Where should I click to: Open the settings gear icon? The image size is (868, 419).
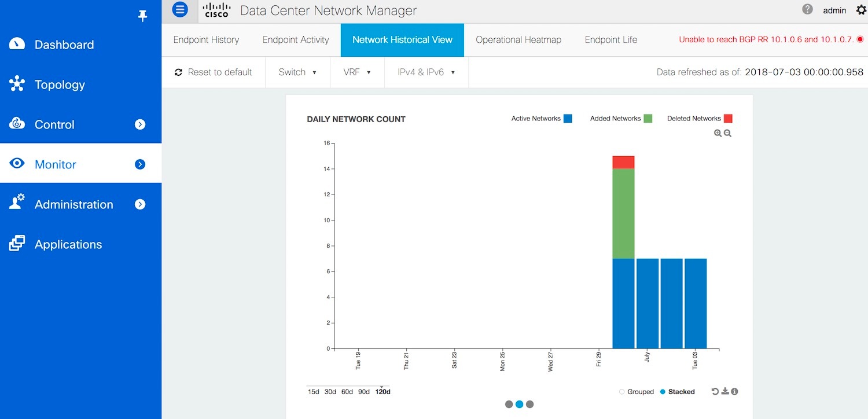coord(861,10)
